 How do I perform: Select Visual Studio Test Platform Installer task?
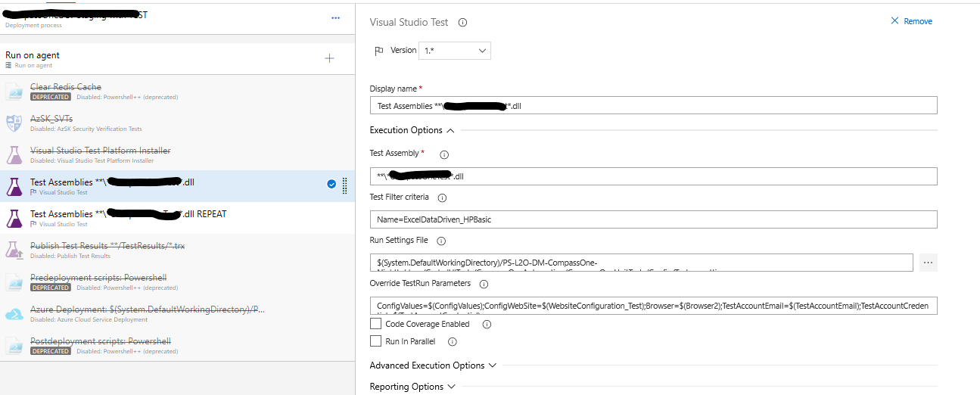point(177,155)
